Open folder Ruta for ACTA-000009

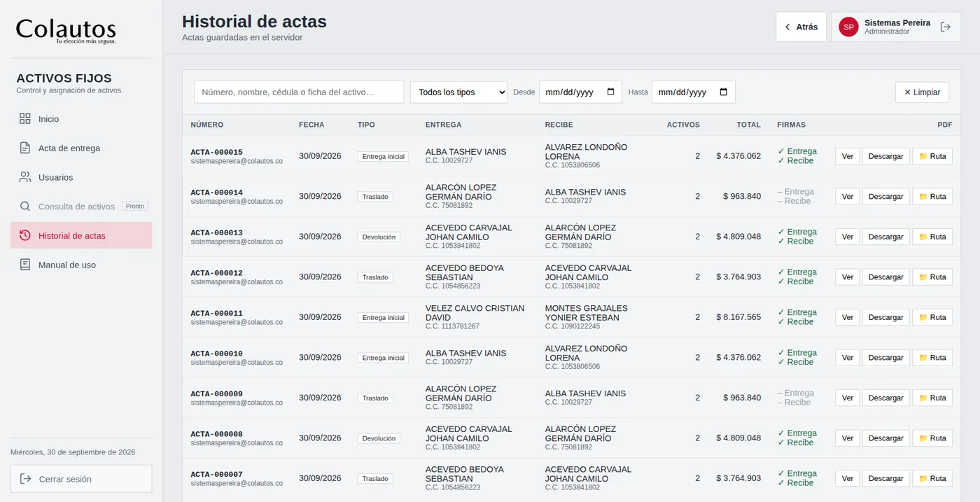[x=932, y=398]
